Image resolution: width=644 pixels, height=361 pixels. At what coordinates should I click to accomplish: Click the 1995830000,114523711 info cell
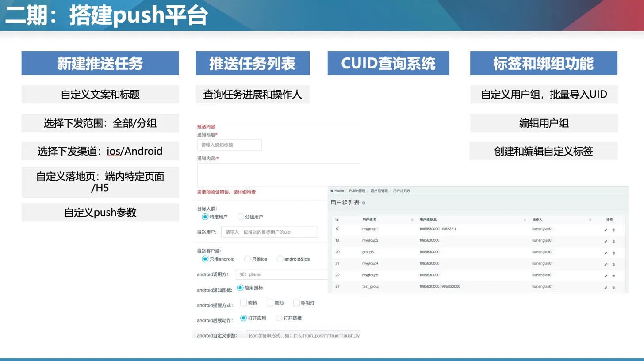click(437, 229)
